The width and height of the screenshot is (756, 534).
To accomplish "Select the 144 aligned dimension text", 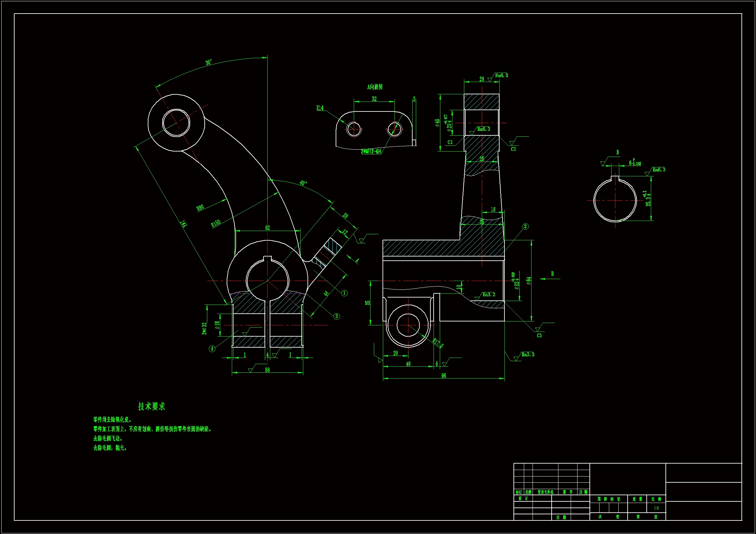I will 184,224.
